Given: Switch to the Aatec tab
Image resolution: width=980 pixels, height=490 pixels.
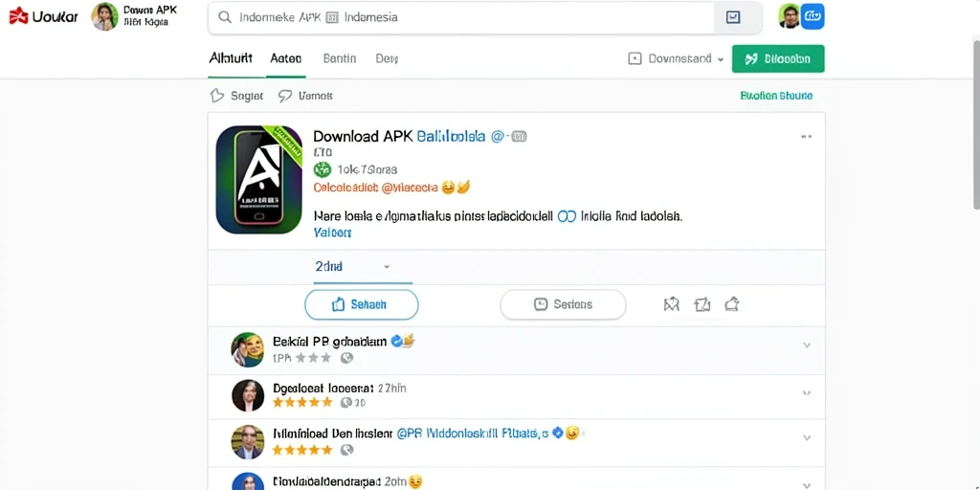Looking at the screenshot, I should click(x=285, y=58).
